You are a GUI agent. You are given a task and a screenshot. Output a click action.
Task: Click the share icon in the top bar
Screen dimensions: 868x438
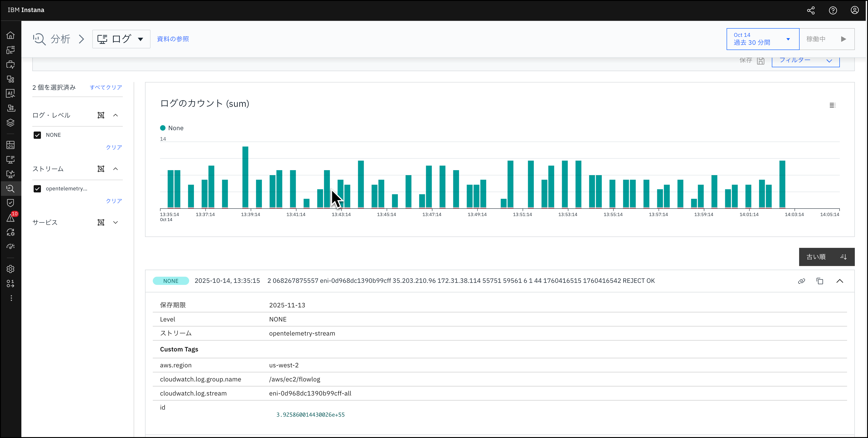coord(811,10)
